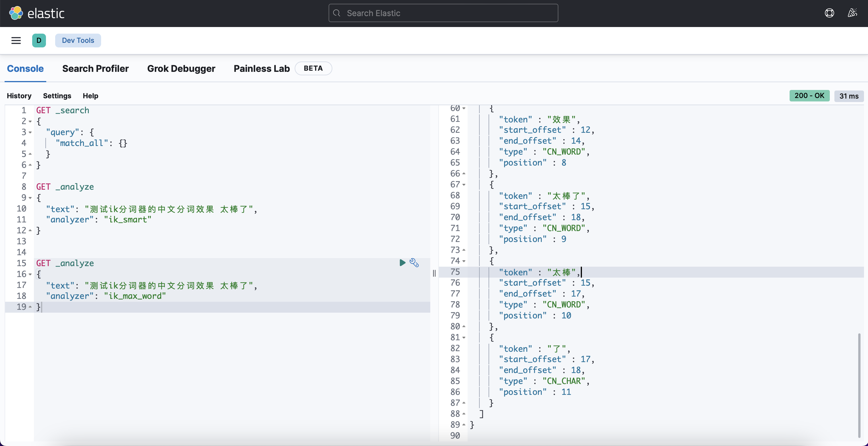Click the panel resize divider handle
The width and height of the screenshot is (868, 446).
(434, 273)
